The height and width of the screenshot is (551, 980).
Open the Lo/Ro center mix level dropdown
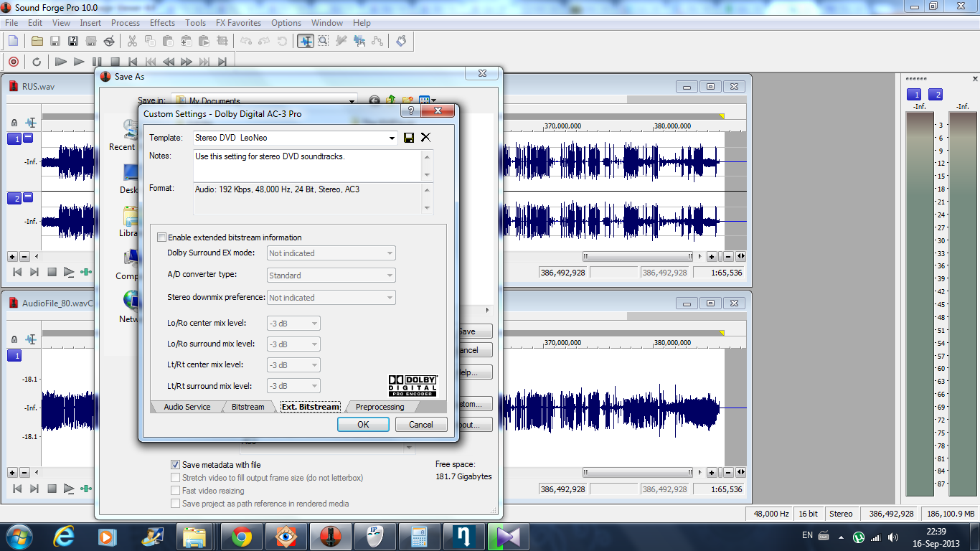pyautogui.click(x=293, y=324)
